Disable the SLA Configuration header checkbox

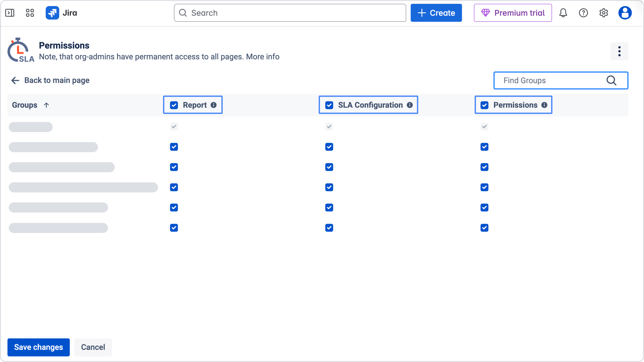pos(329,105)
